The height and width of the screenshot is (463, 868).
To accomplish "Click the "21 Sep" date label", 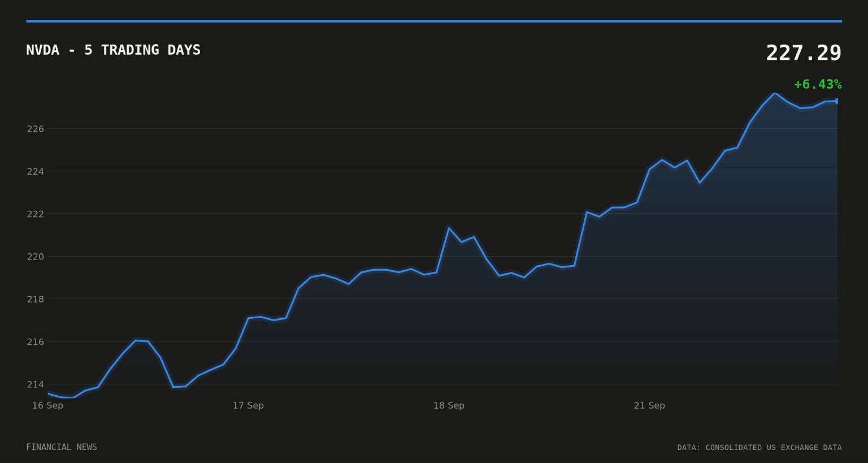I will (x=649, y=405).
